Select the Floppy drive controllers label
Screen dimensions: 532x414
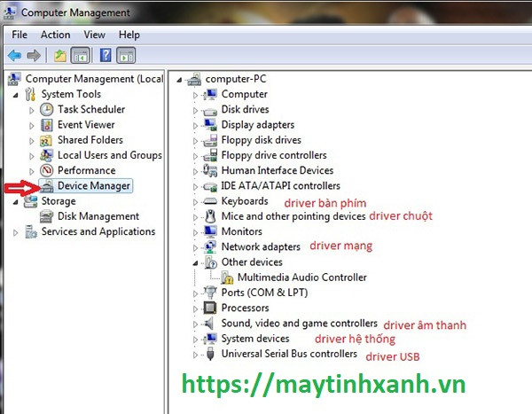pyautogui.click(x=274, y=155)
